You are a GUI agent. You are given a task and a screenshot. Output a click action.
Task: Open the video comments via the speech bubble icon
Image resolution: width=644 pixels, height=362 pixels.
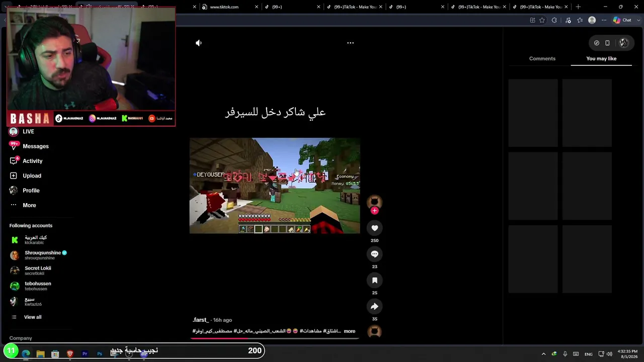click(x=374, y=254)
